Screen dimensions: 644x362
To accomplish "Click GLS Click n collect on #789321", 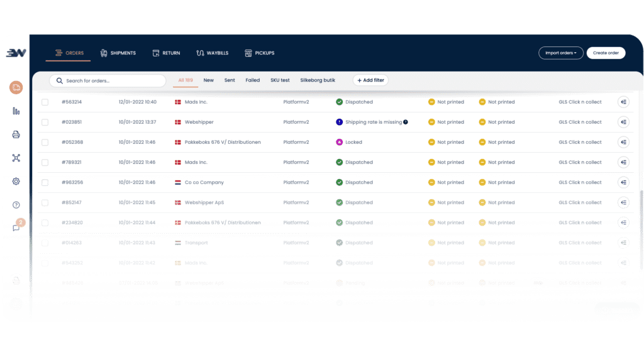I will tap(580, 162).
